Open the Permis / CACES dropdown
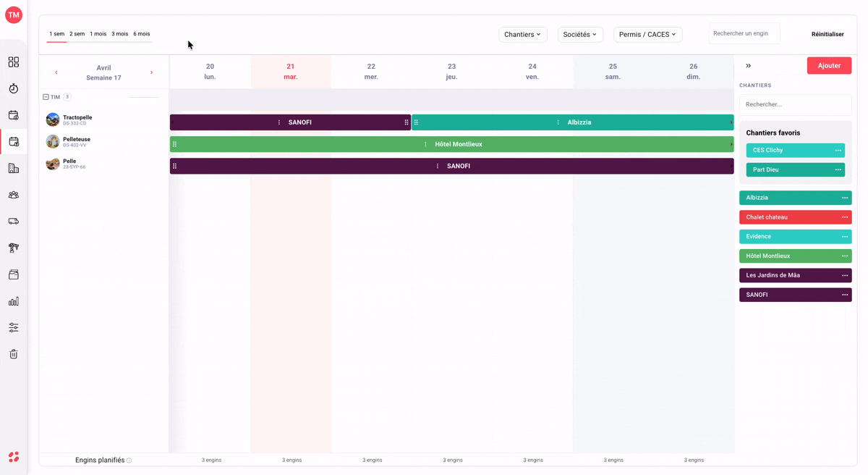Viewport: 868px width, 475px height. [648, 34]
